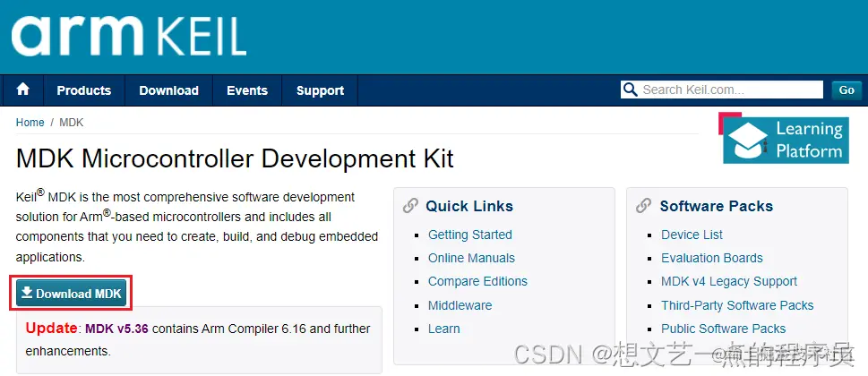
Task: Focus the Search Keil.com field
Action: coord(722,90)
